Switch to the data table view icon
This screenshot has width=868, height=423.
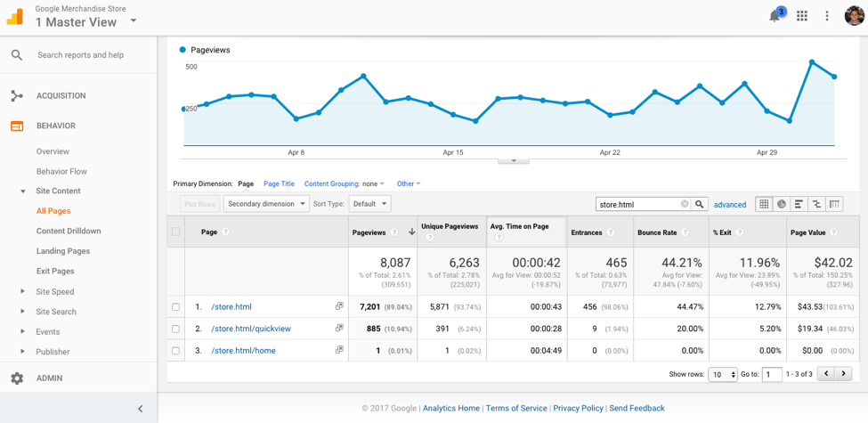coord(764,204)
